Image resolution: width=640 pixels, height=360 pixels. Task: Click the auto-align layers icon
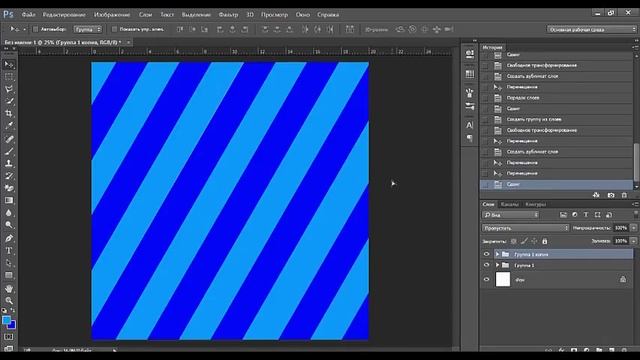tap(350, 29)
